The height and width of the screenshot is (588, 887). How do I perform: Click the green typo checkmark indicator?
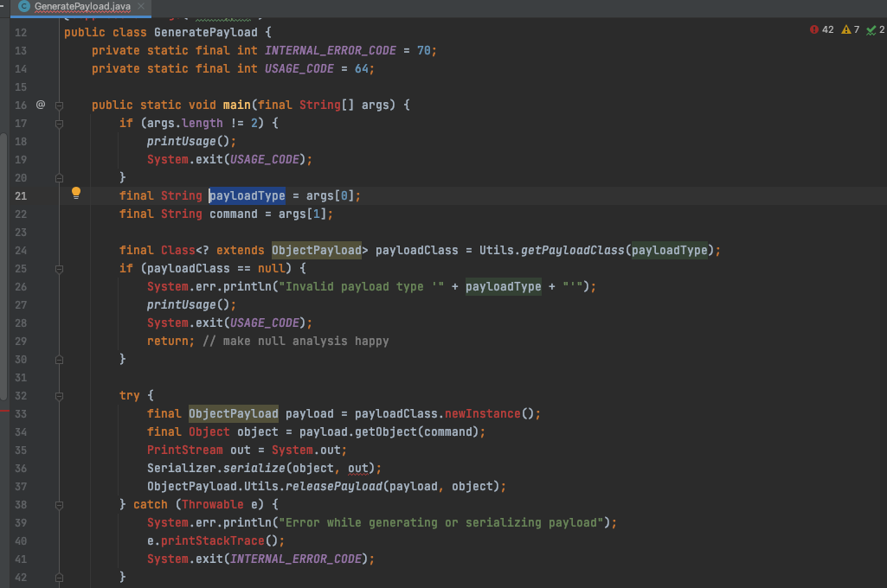point(875,30)
